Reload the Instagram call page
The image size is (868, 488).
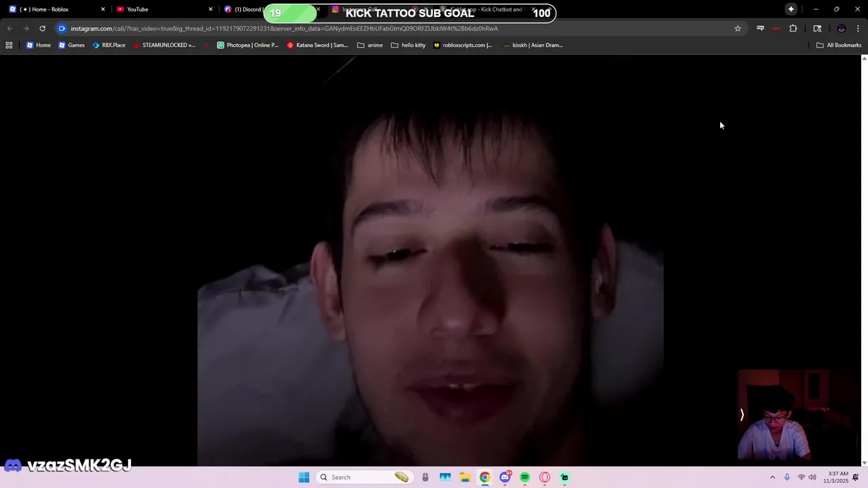(42, 28)
